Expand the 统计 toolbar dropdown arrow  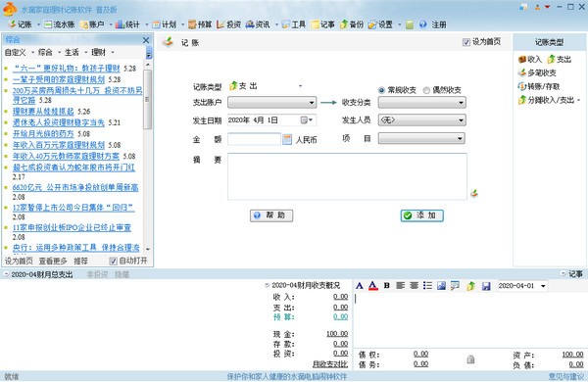tap(147, 25)
